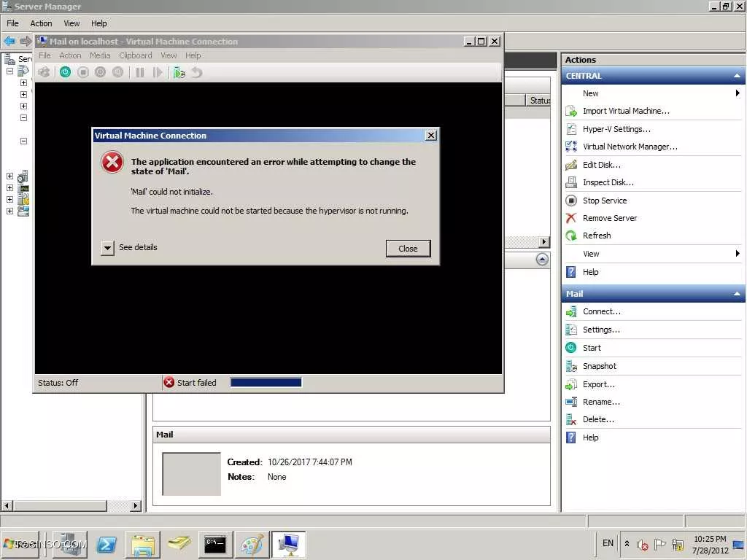Collapse the CENTRAL actions section

(737, 76)
